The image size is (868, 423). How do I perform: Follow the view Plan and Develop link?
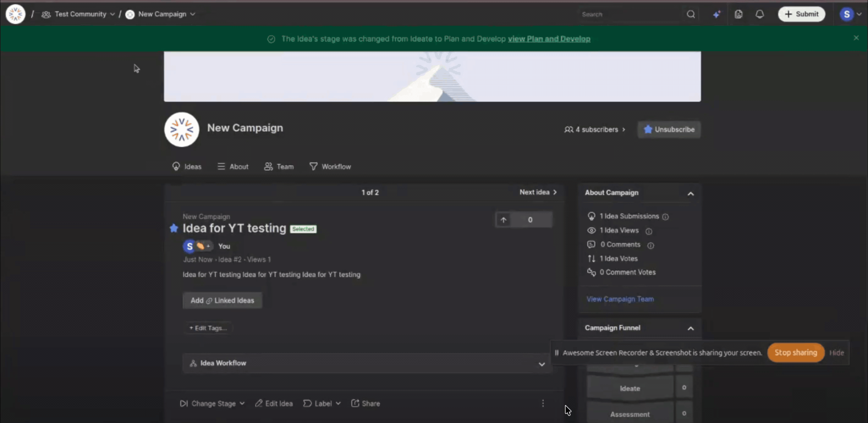point(549,39)
